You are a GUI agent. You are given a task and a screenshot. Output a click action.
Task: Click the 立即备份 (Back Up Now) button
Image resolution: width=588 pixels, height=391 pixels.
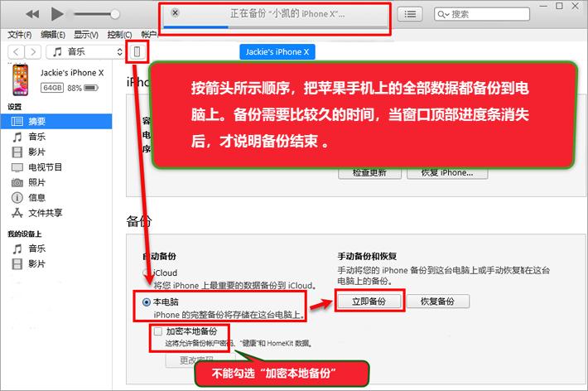coord(369,301)
